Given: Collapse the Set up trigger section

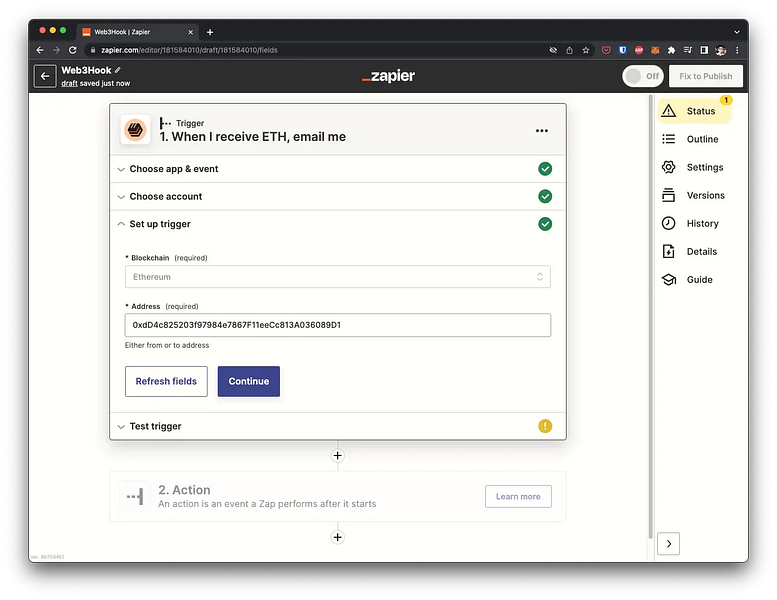Looking at the screenshot, I should click(x=337, y=224).
